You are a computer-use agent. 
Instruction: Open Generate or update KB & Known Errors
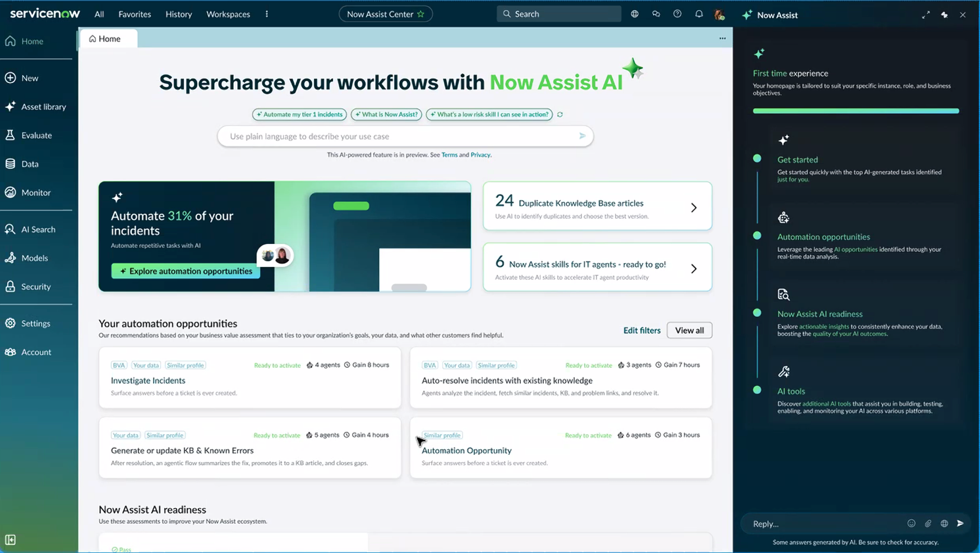[x=250, y=448]
